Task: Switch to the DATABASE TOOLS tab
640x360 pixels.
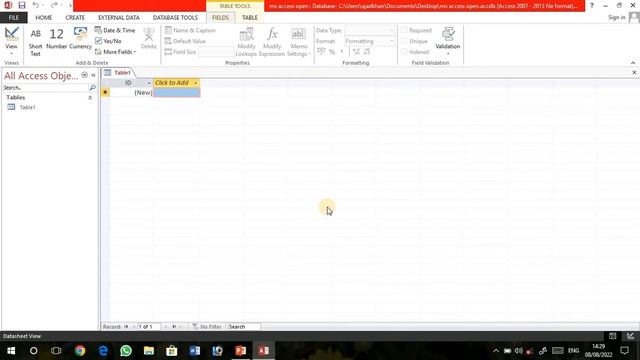Action: 175,18
